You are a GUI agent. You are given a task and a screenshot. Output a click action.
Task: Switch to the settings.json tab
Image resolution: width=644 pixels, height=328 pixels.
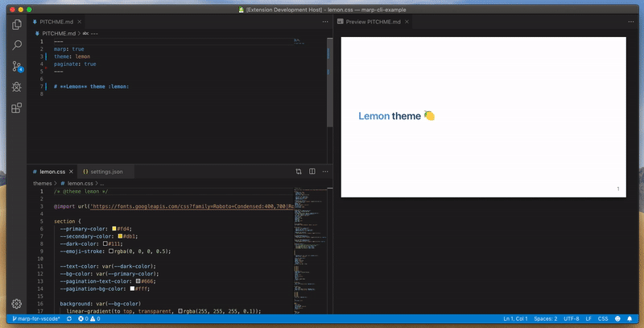click(106, 172)
